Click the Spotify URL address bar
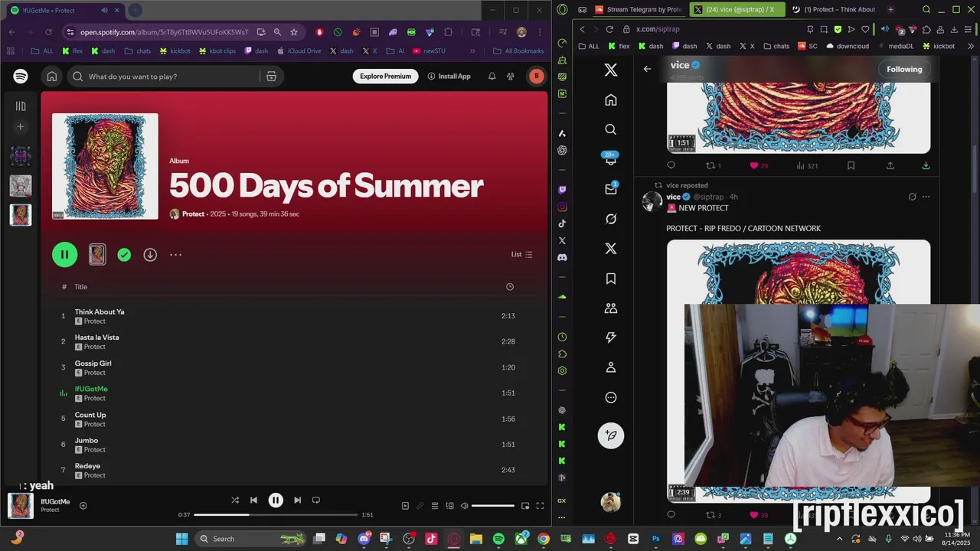 click(x=165, y=32)
